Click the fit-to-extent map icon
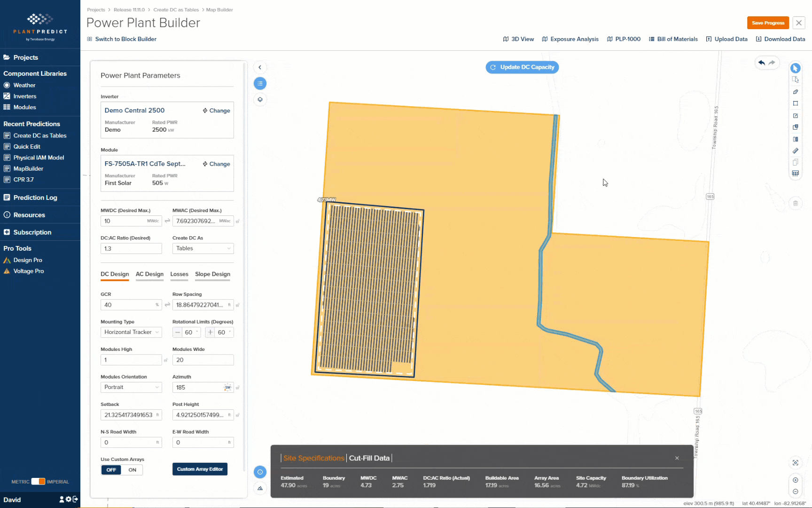812x508 pixels. (795, 463)
